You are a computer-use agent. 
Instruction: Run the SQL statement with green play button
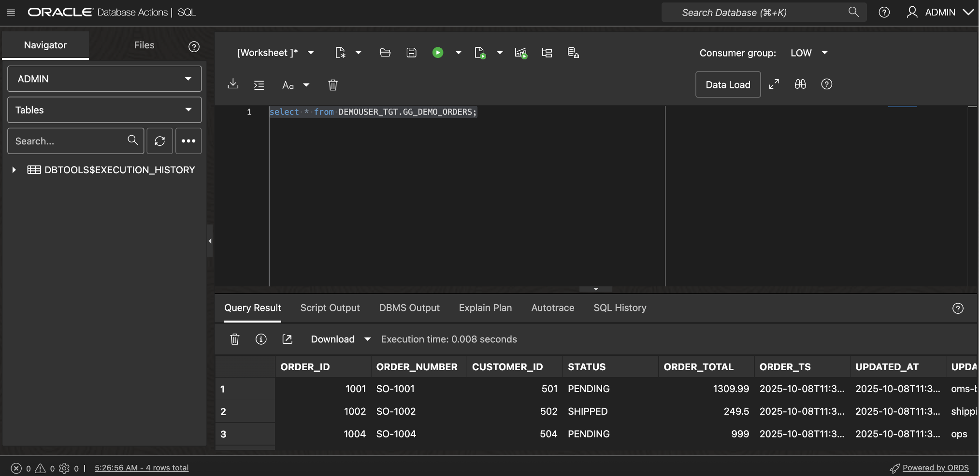437,53
